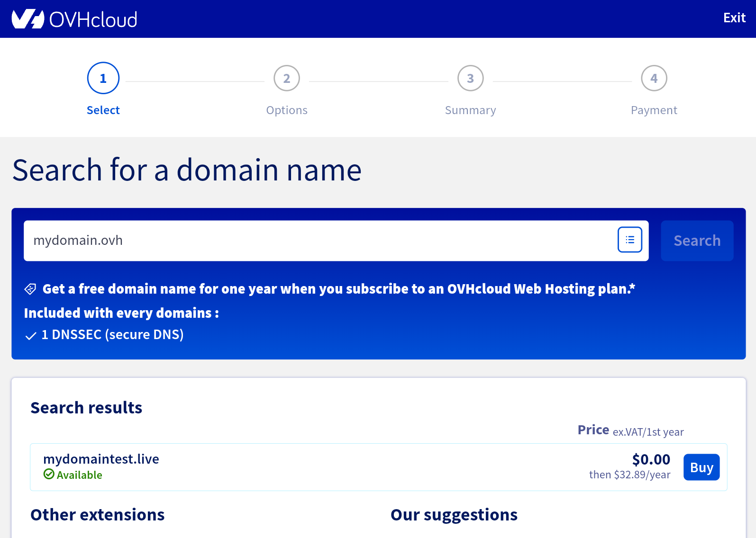This screenshot has width=756, height=538.
Task: Exit the domain order process
Action: [734, 18]
